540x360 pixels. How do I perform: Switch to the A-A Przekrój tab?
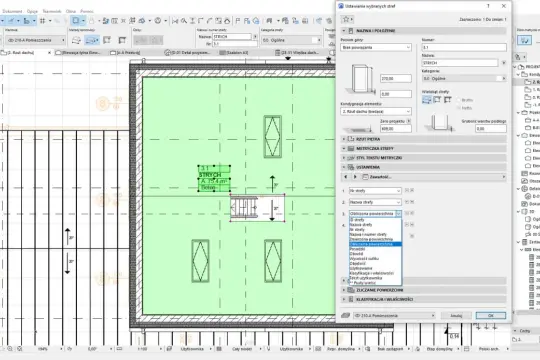click(x=128, y=53)
